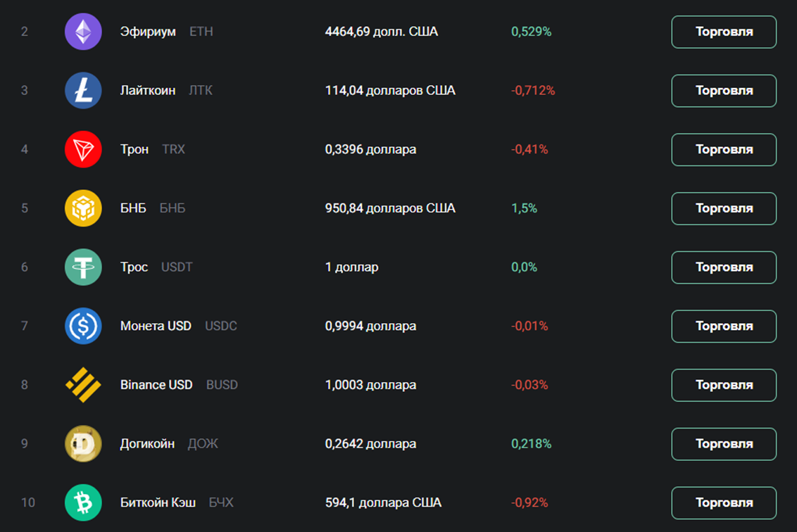
Task: Click price 4464,69 долл. США
Action: click(381, 32)
